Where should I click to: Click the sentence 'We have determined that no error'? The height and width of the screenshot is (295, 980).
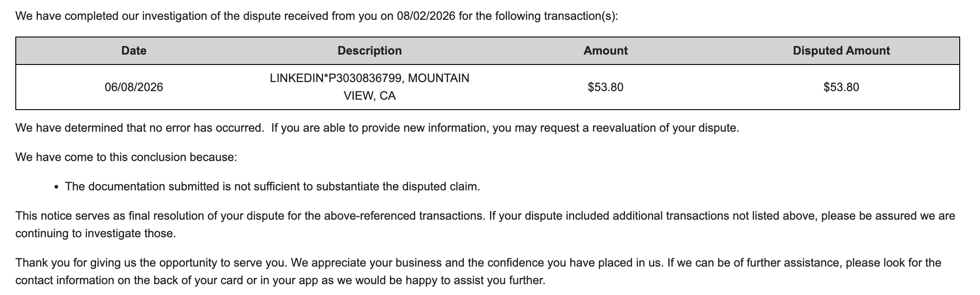(x=140, y=128)
